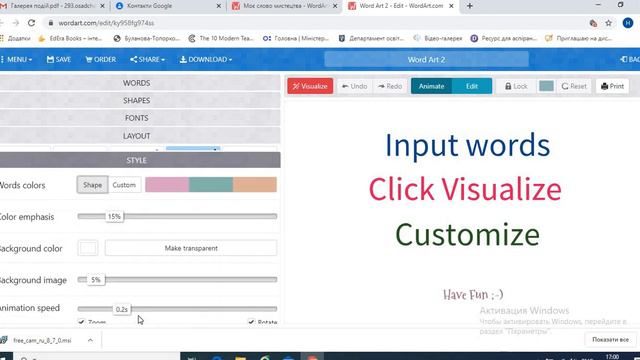
Task: Pick the pink words color swatch
Action: click(167, 184)
